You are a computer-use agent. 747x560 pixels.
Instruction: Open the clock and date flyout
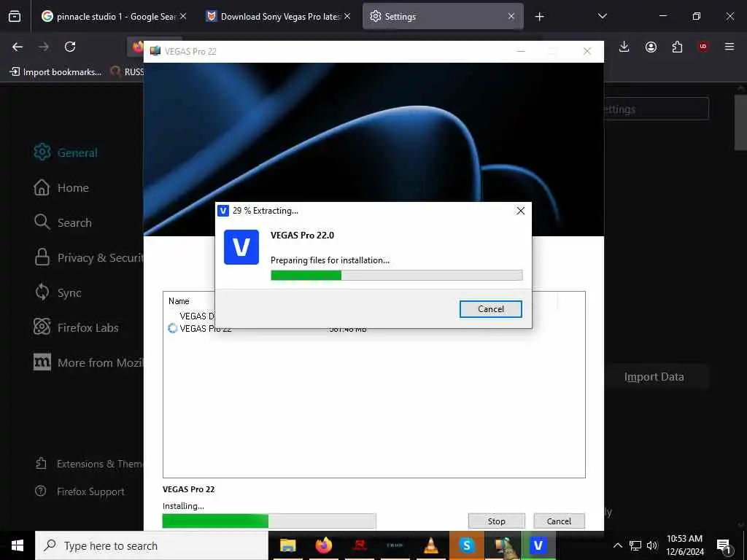coord(684,545)
